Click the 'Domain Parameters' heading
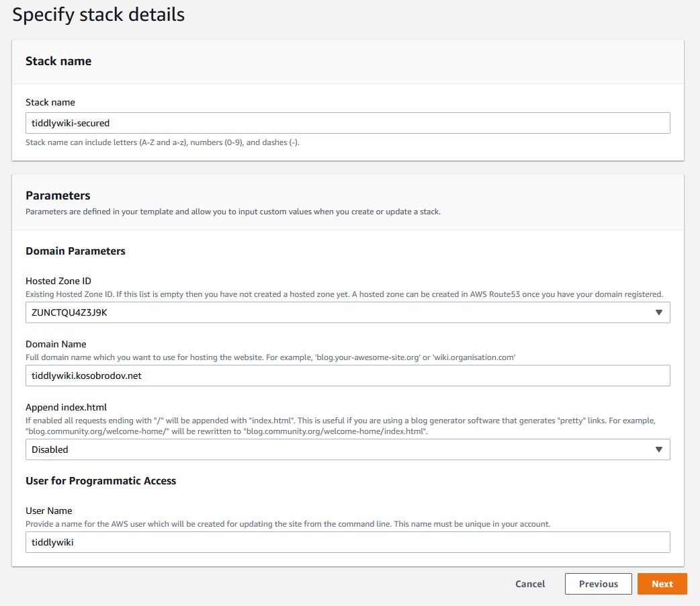Image resolution: width=700 pixels, height=606 pixels. (x=75, y=251)
